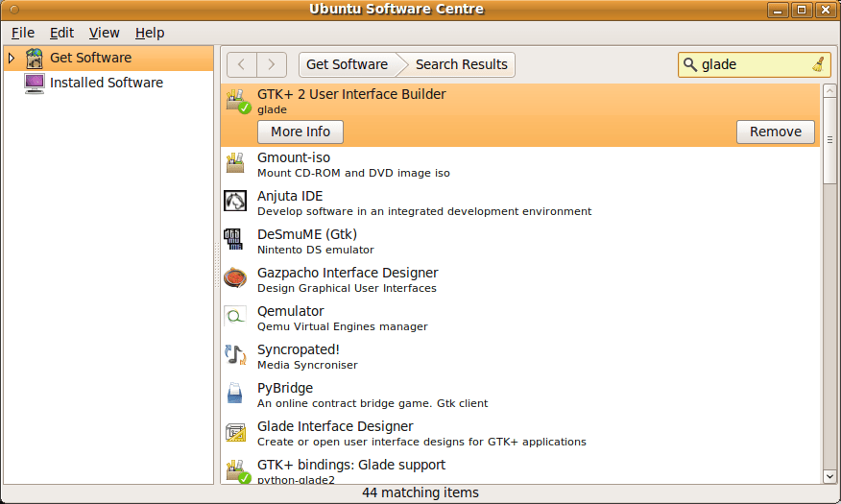The width and height of the screenshot is (841, 504).
Task: Click the DeSmuME (Gtk) icon
Action: (232, 239)
